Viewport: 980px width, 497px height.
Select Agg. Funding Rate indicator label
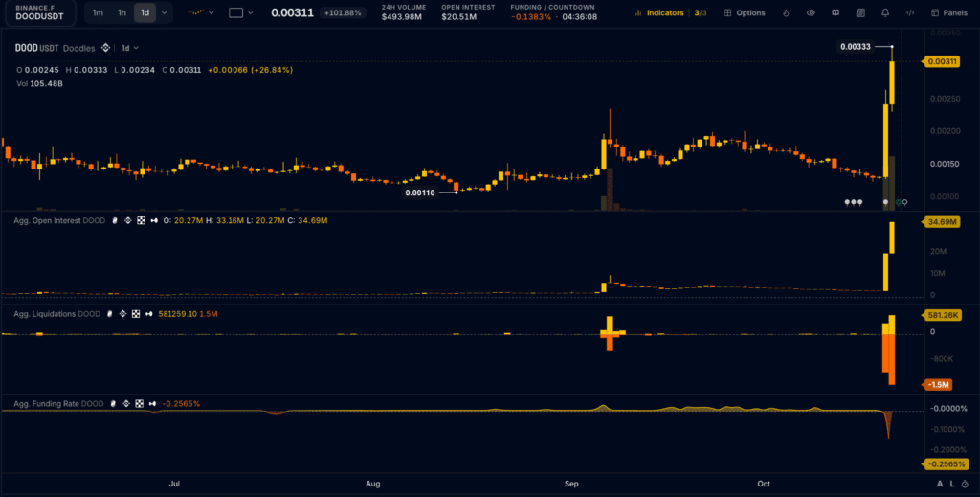(x=58, y=404)
